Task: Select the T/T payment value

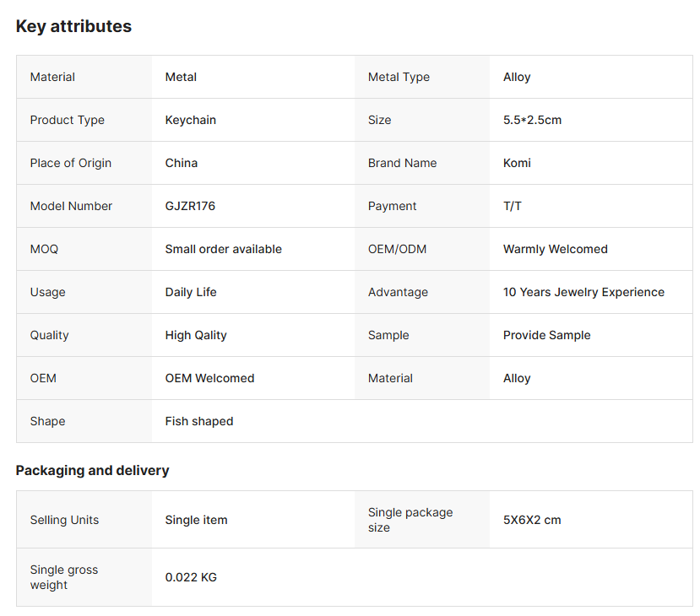Action: [x=513, y=206]
